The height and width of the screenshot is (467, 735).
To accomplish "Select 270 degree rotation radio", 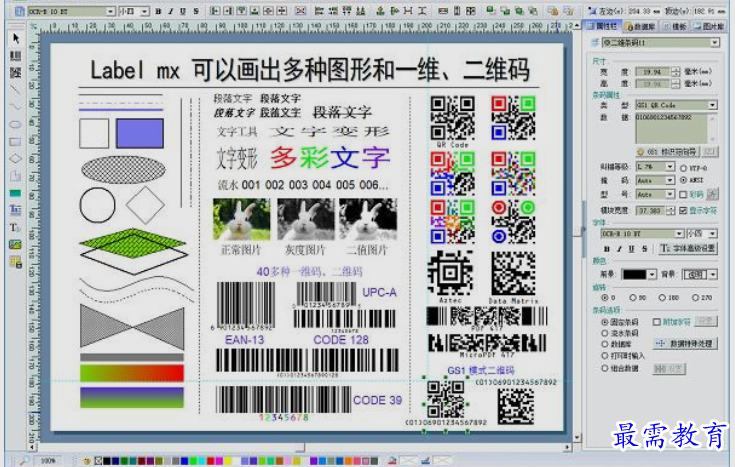I will tap(696, 297).
